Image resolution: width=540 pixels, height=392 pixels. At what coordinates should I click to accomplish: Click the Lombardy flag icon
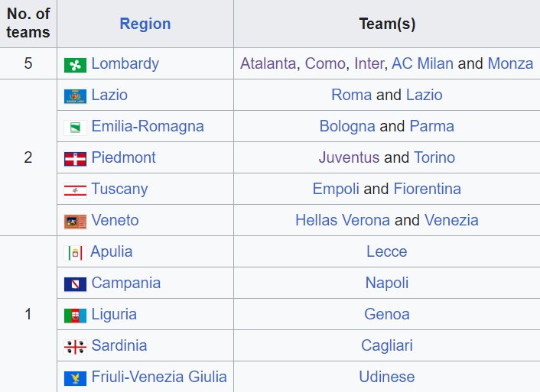75,65
